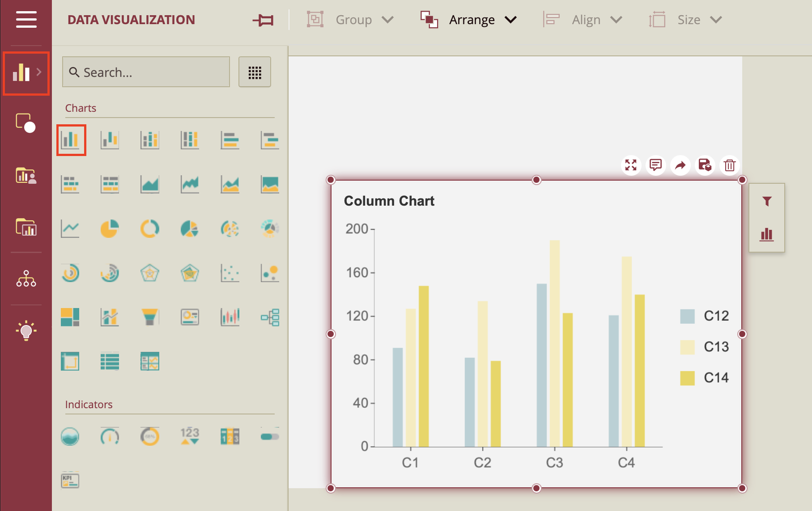Choose the pie chart type
The image size is (812, 511).
tap(110, 228)
